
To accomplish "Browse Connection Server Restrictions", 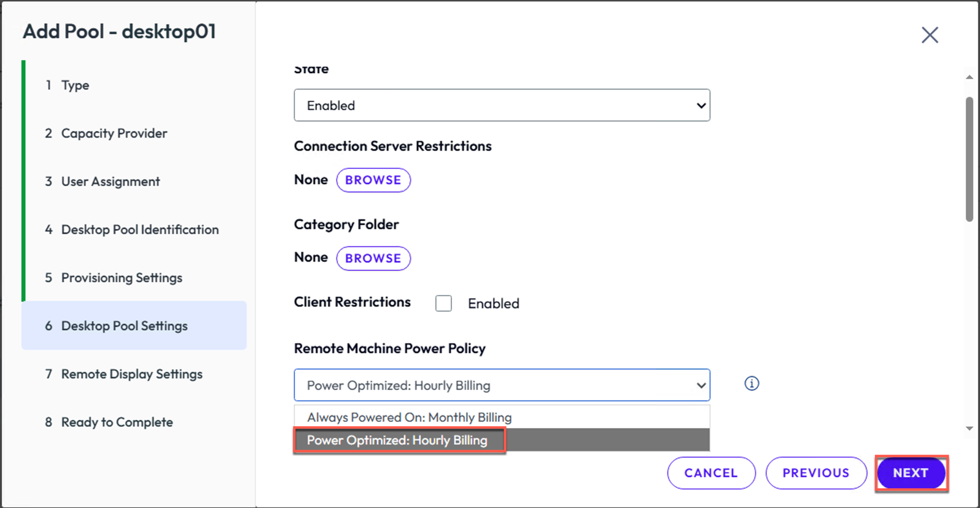I will (373, 180).
